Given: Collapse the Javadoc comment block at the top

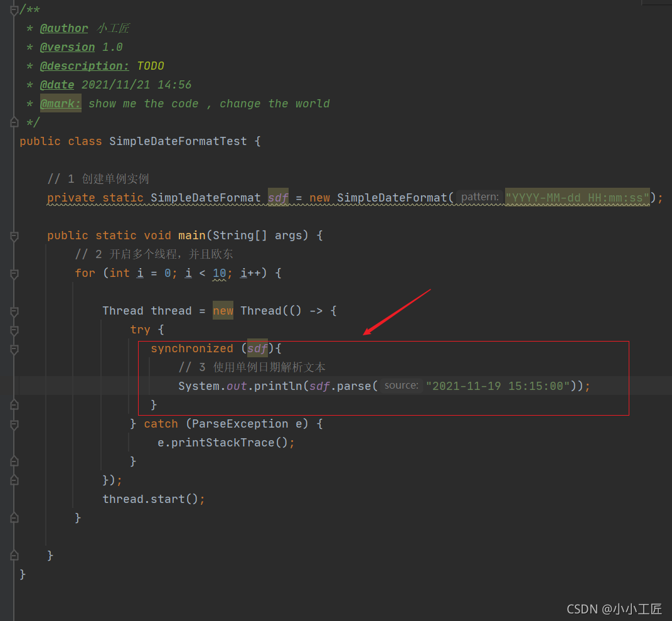Looking at the screenshot, I should tap(14, 10).
